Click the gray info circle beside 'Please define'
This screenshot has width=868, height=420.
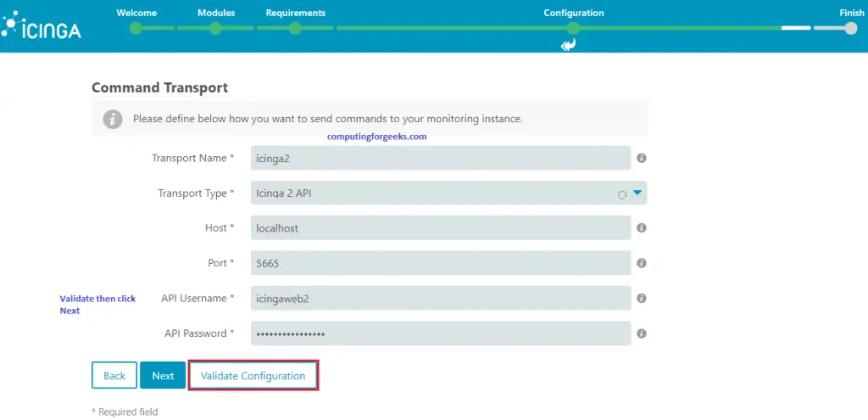point(113,119)
